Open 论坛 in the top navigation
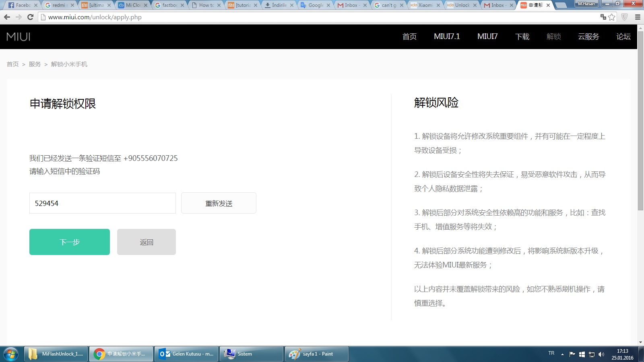Viewport: 644px width, 362px height. [x=623, y=37]
